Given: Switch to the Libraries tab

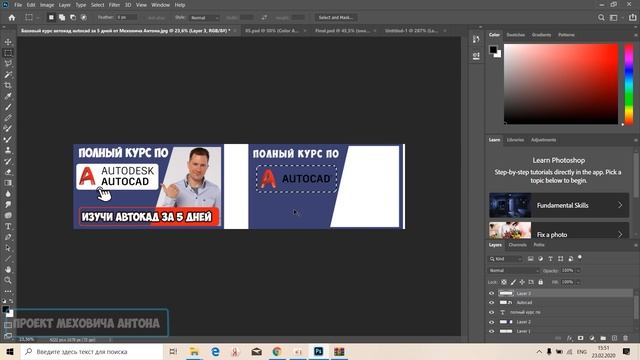Looking at the screenshot, I should (515, 140).
